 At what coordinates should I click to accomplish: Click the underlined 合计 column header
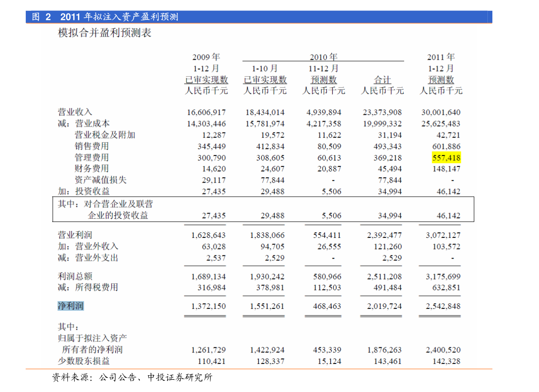click(382, 80)
